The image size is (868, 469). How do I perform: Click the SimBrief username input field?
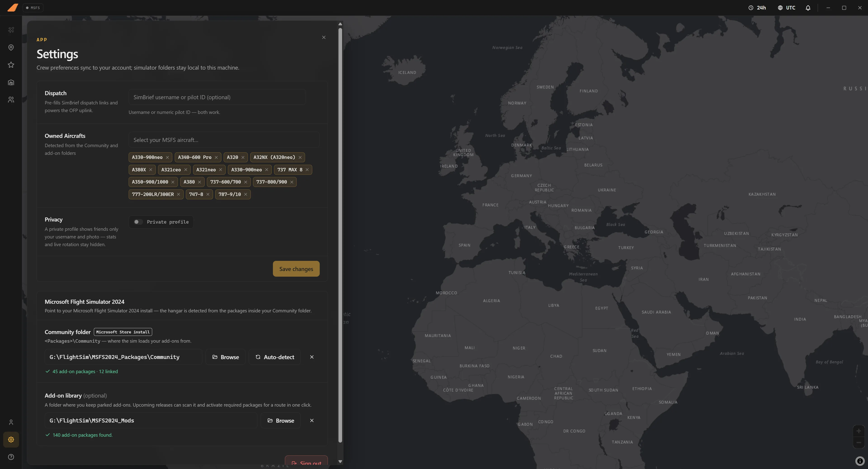click(x=217, y=97)
